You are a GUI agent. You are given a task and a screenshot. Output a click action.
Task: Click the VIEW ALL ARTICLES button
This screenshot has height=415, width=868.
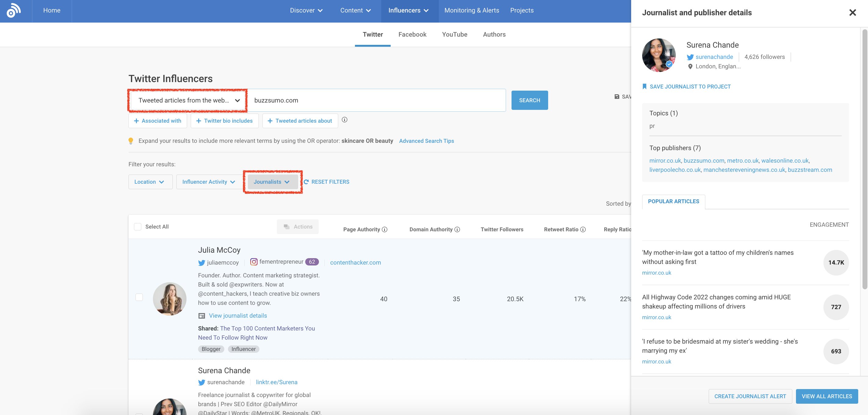pyautogui.click(x=827, y=396)
